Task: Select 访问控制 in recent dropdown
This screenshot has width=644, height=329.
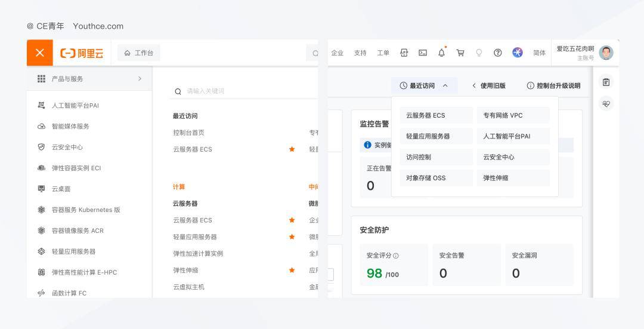Action: [436, 157]
